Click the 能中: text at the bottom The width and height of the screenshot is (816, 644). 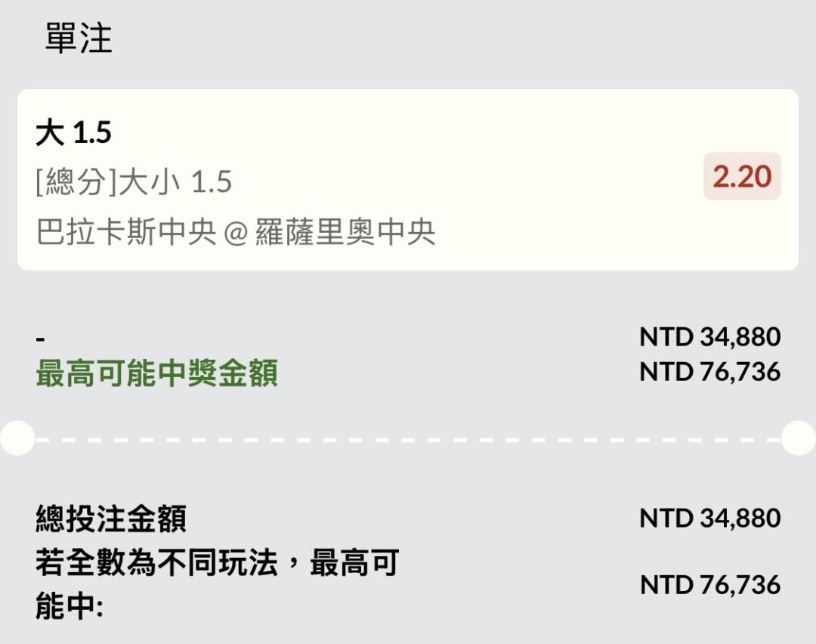tap(69, 607)
